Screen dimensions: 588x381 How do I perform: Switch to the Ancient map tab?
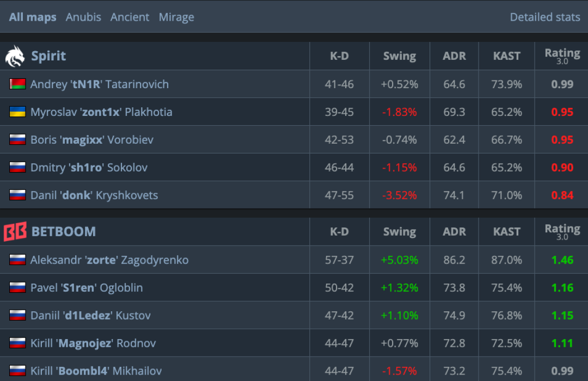130,17
